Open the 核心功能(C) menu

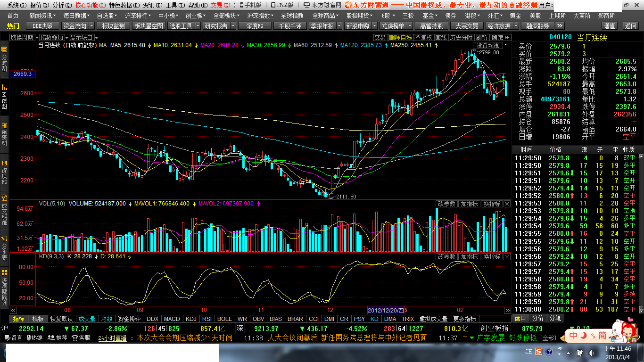point(90,5)
